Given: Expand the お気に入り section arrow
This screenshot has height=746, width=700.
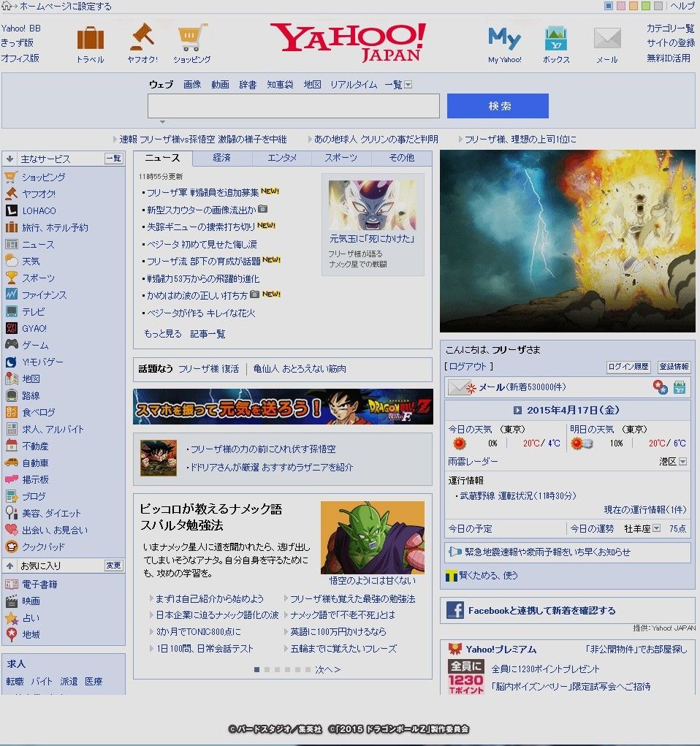Looking at the screenshot, I should click(x=9, y=566).
